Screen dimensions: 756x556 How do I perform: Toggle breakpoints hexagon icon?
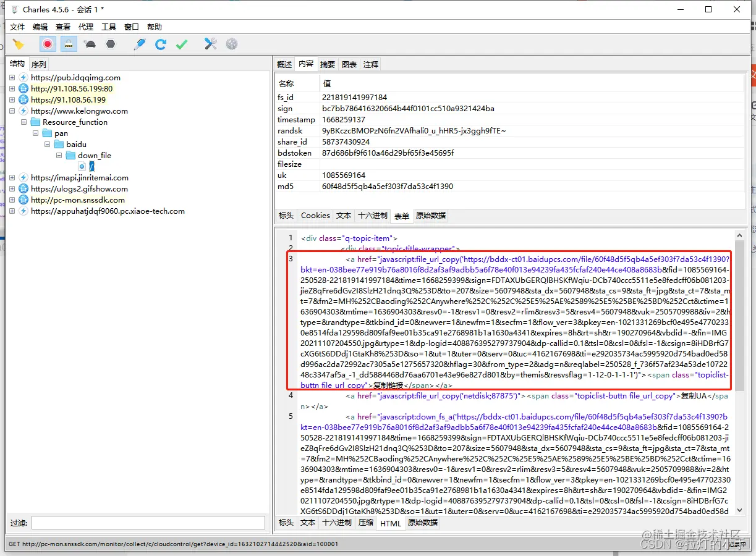pos(111,44)
